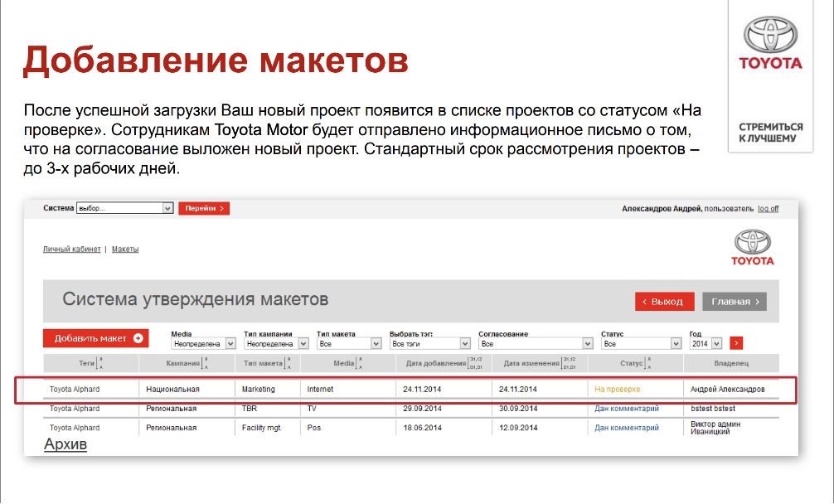Click the log off link

click(x=768, y=209)
